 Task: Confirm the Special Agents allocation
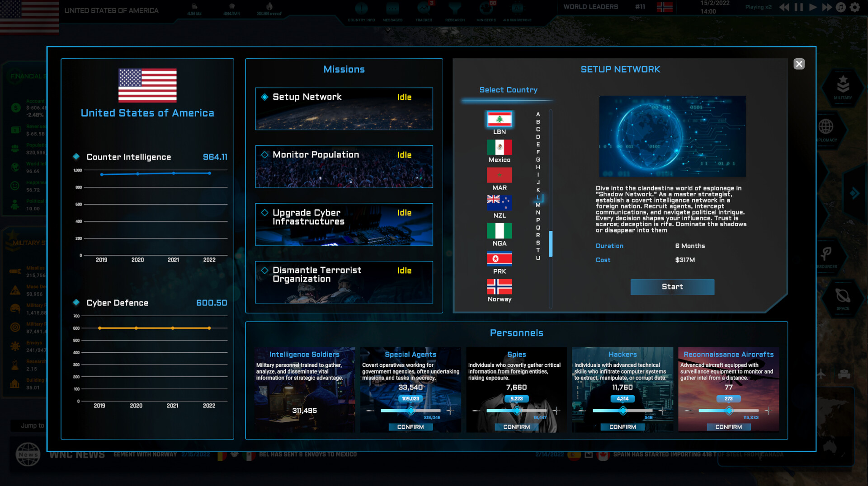click(410, 427)
